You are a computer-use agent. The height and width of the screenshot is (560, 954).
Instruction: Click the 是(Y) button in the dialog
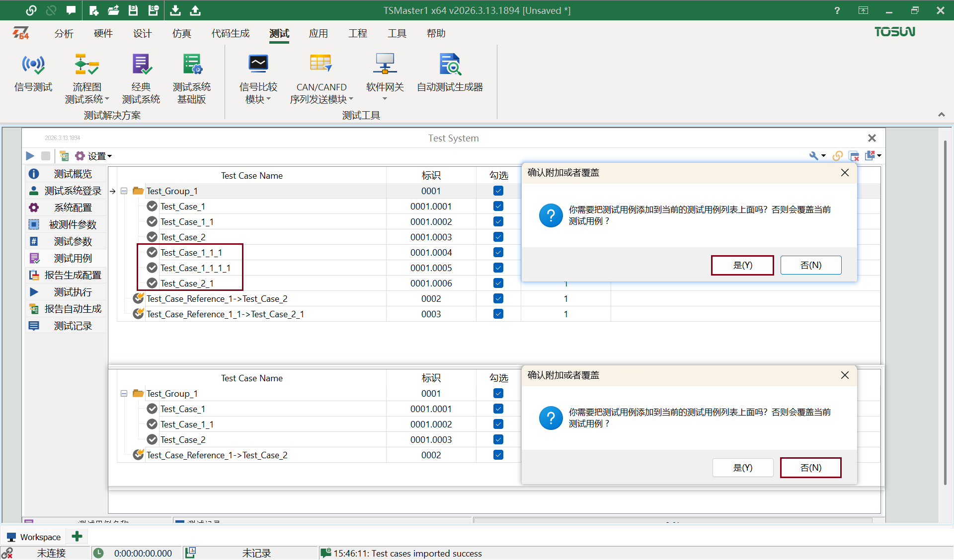pos(742,265)
